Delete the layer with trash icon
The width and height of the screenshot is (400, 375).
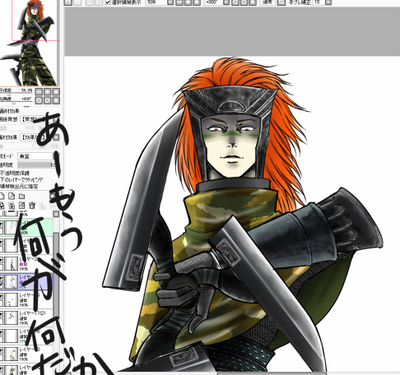click(32, 205)
